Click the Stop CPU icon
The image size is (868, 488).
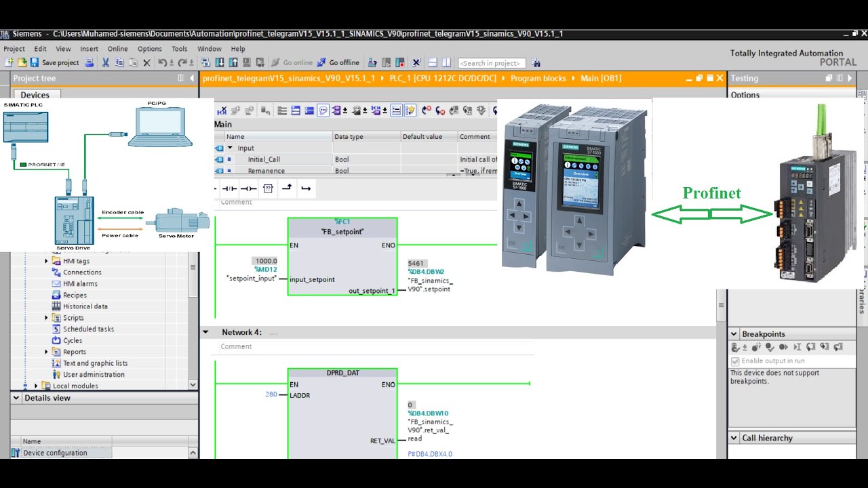click(x=400, y=62)
